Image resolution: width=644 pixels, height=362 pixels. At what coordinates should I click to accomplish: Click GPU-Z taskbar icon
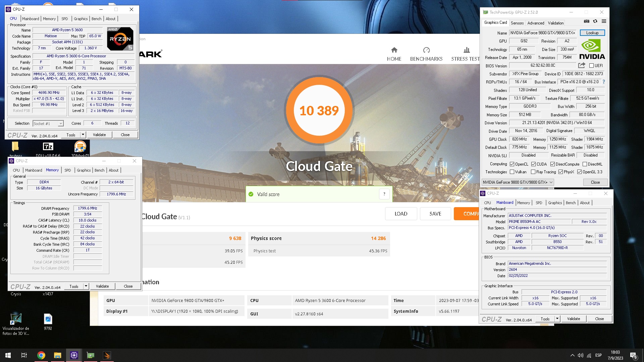click(91, 355)
